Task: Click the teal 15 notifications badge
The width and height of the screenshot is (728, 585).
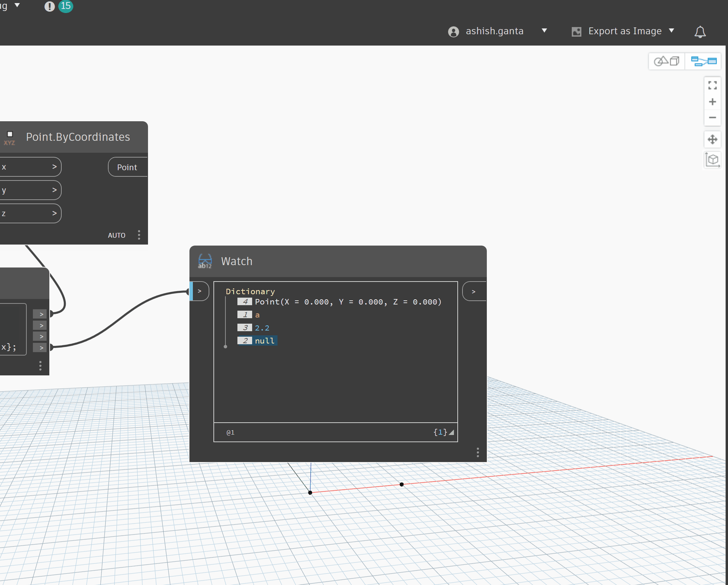Action: (x=66, y=6)
